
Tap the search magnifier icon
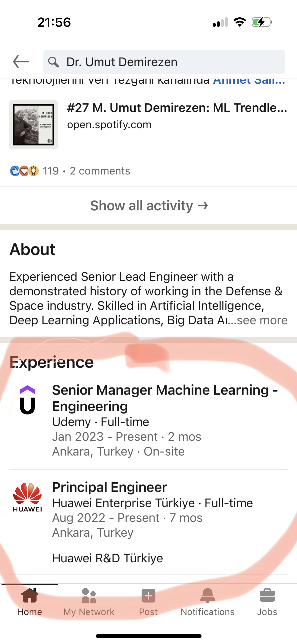[53, 62]
